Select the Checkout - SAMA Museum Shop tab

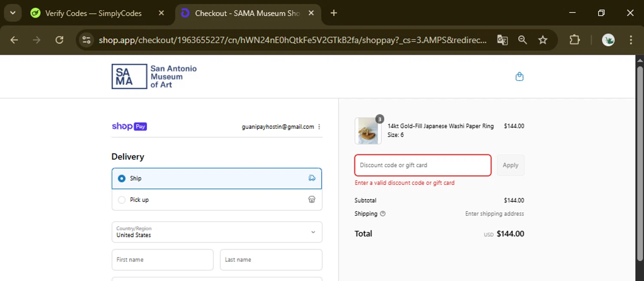coord(248,13)
